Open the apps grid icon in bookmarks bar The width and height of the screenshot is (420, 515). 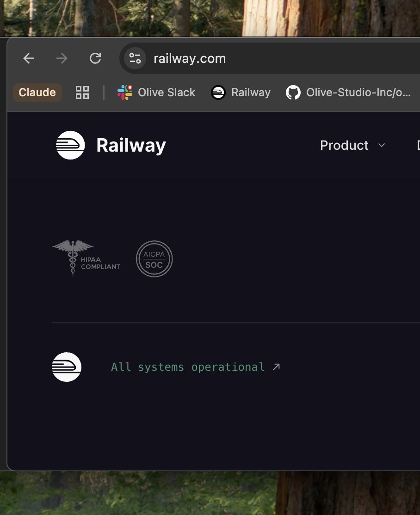(82, 92)
